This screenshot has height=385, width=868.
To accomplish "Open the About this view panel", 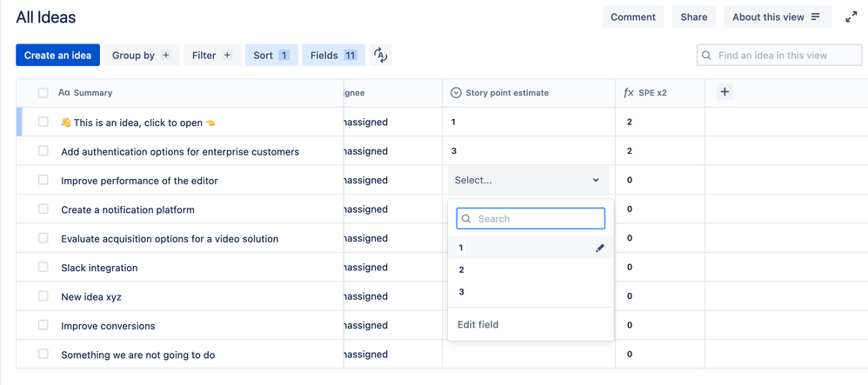I will 777,17.
